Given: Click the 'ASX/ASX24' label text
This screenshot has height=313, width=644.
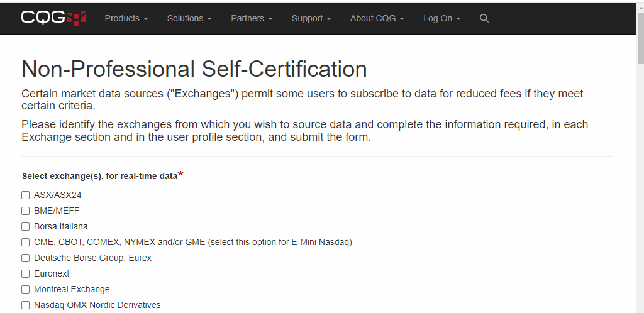Looking at the screenshot, I should pos(57,195).
